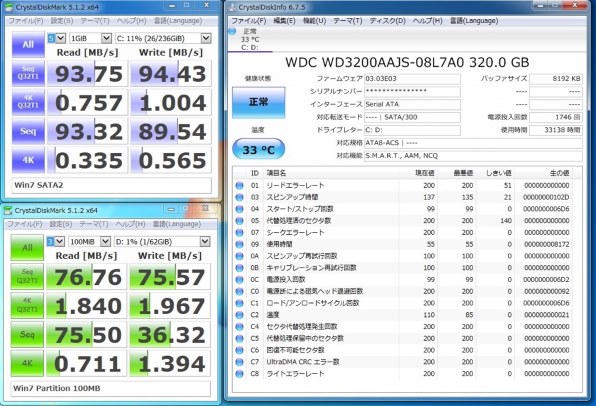The image size is (596, 406).
Task: Run 4K test in blue CrystalDiskMark window
Action: pos(28,160)
